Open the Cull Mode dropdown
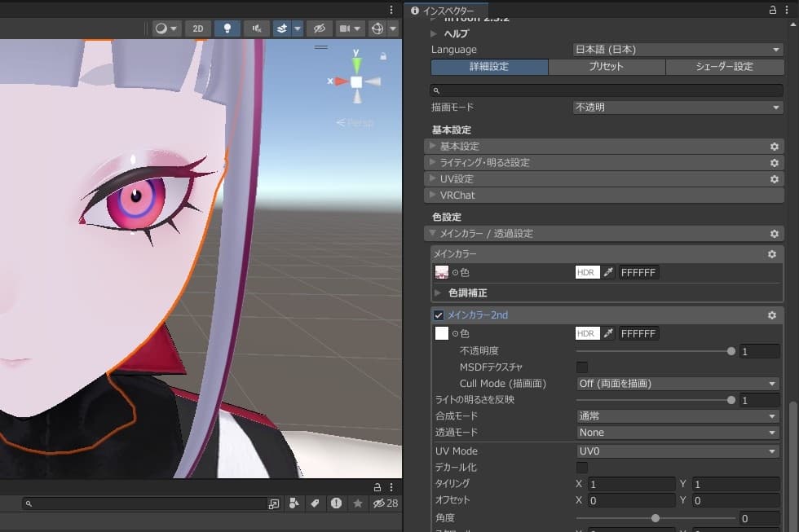 (678, 384)
